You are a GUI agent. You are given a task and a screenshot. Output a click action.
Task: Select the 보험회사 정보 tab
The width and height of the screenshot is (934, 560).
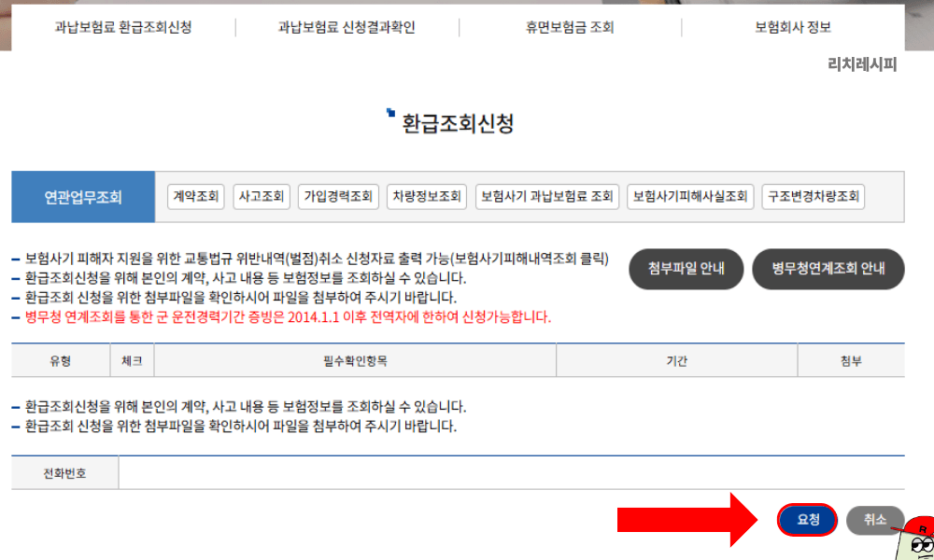coord(793,27)
